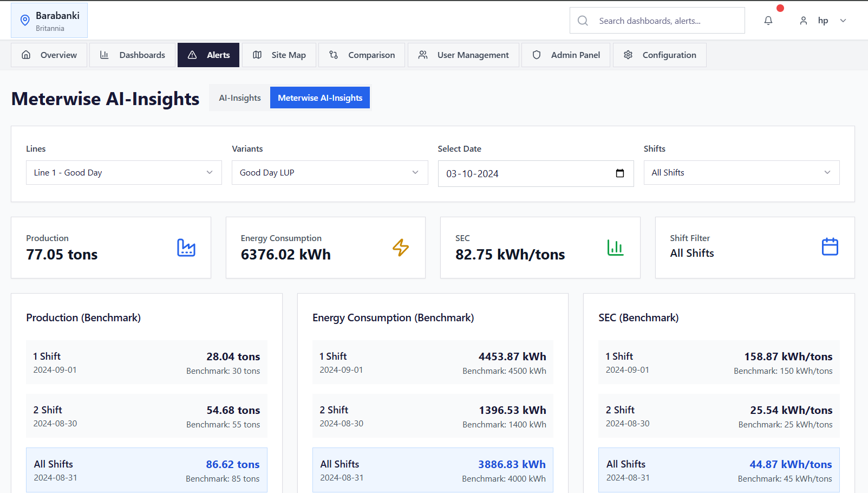Viewport: 868px width, 493px height.
Task: Select the Meterwise AI-Insights button
Action: 320,98
